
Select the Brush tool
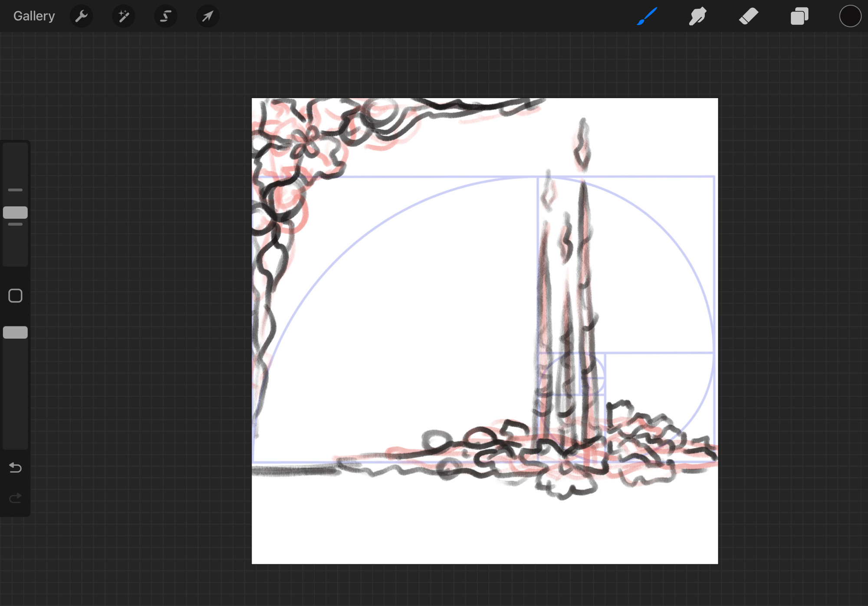(647, 16)
